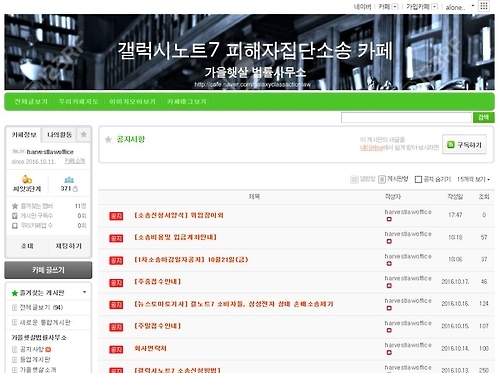Viewport: 500px width, 373px height.
Task: Click the 공지 badge on 주중접수안내 row
Action: 116,283
